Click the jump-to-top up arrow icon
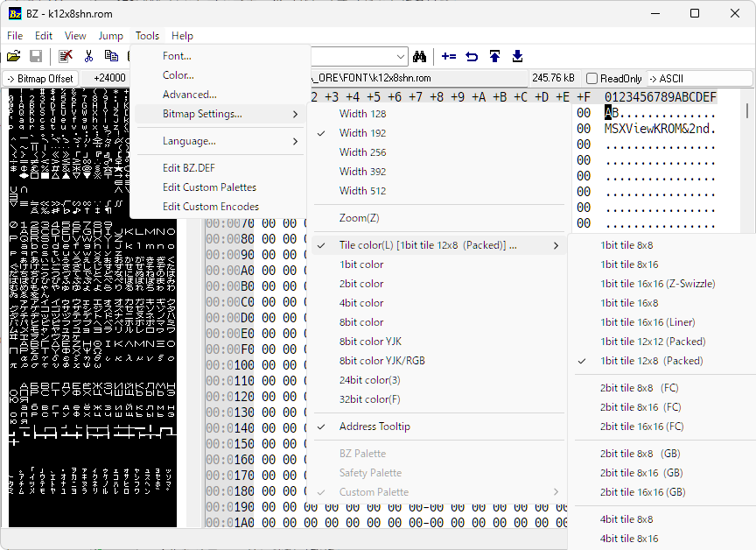This screenshot has height=550, width=756. tap(494, 56)
